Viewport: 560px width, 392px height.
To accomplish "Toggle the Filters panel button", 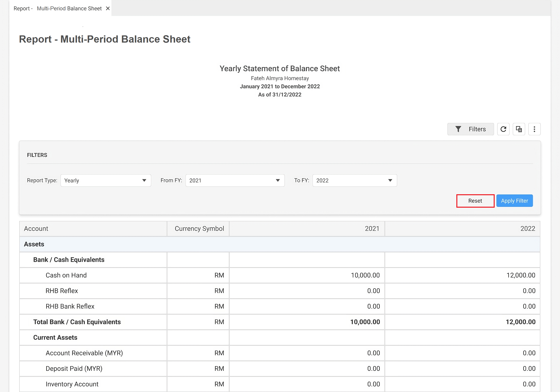I will tap(471, 129).
